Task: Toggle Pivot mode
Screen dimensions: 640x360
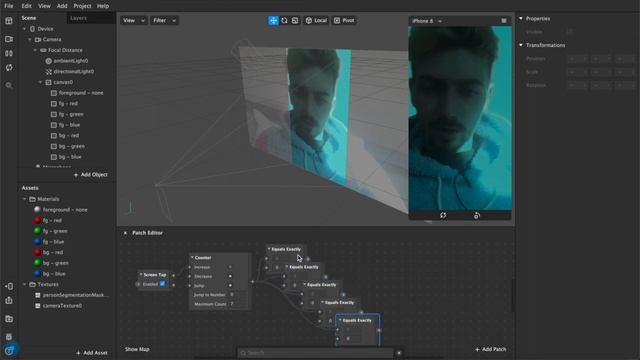Action: [344, 20]
